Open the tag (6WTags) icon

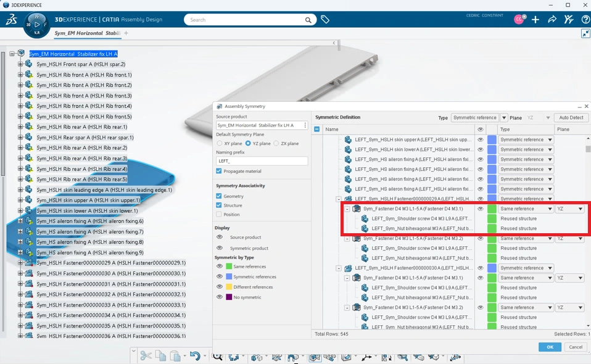(x=325, y=20)
